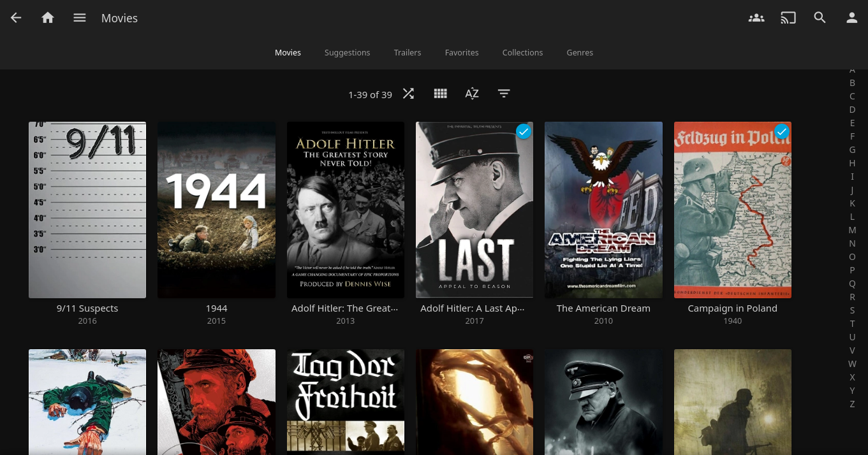Open the user profile icon
868x455 pixels.
point(852,18)
